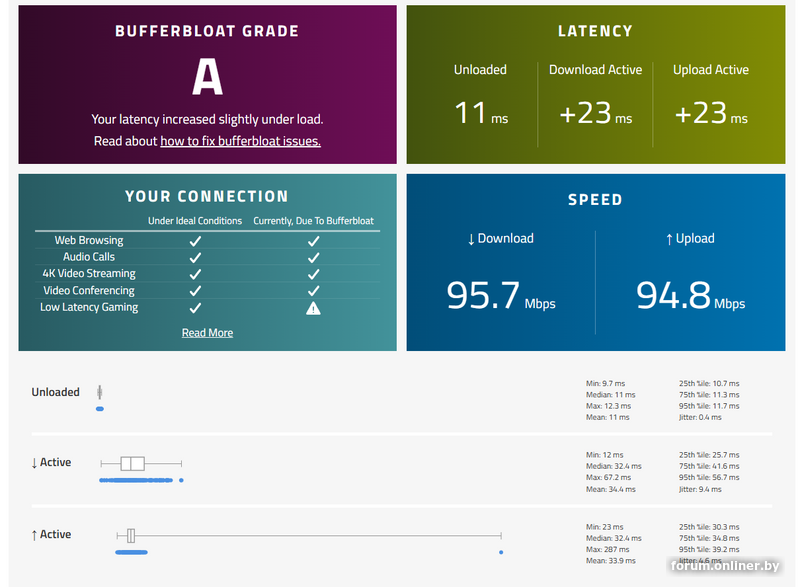Click Web Browsing checkmark under Ideal Conditions

195,241
